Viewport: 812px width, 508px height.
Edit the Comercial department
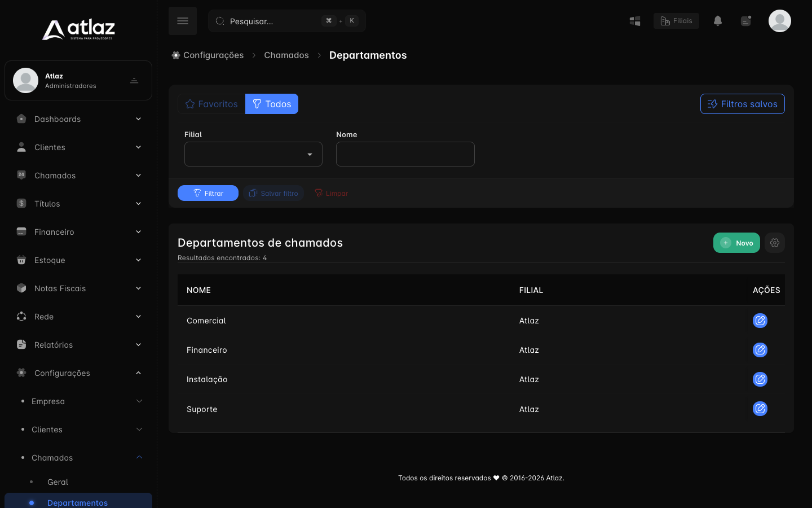point(760,321)
